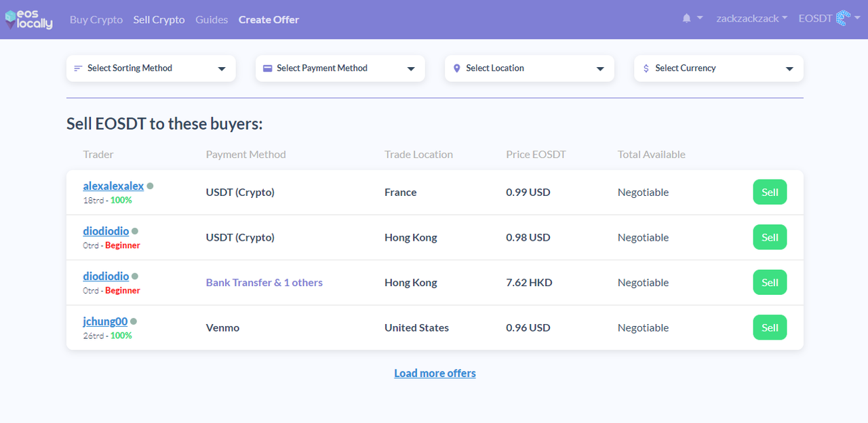Go to Buy Crypto page
The height and width of the screenshot is (423, 868).
click(96, 20)
